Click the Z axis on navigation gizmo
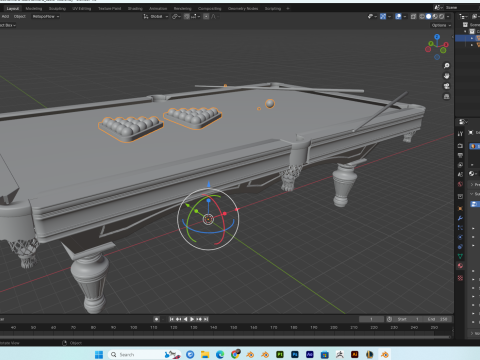Viewport: 480px width, 360px height. coord(437,37)
